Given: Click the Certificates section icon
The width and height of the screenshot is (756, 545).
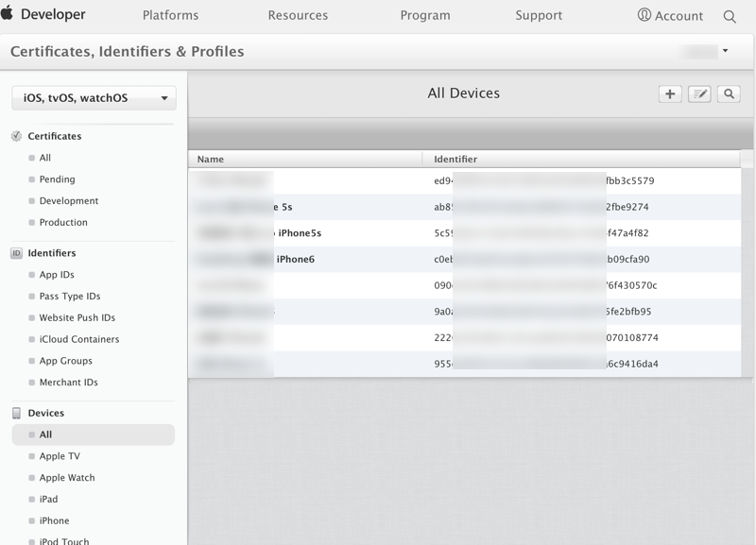Looking at the screenshot, I should (x=16, y=136).
